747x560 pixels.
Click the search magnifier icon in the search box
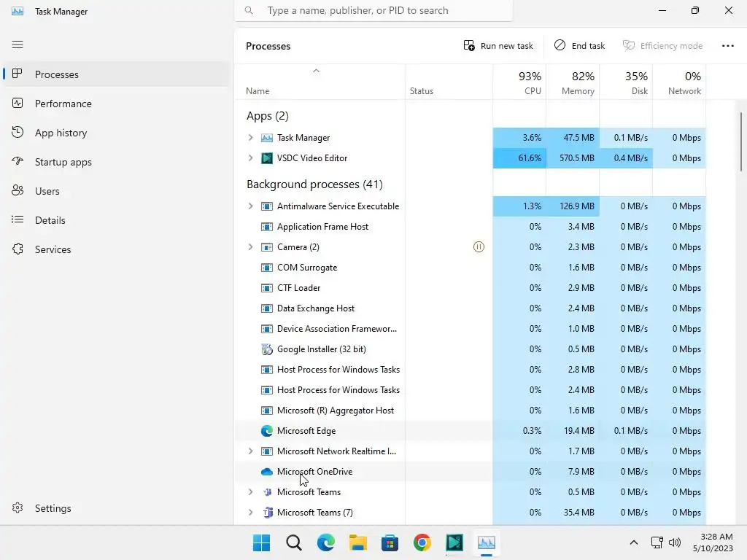point(249,10)
